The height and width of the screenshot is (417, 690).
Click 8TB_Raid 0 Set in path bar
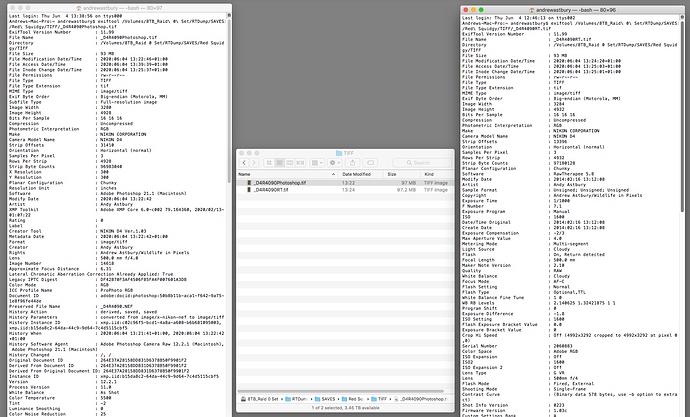(260, 399)
